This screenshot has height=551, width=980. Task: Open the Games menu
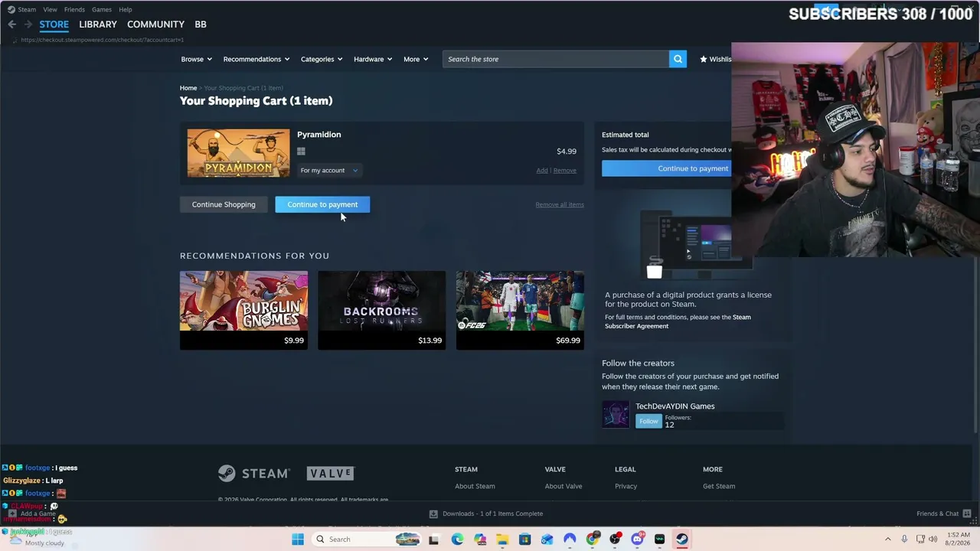coord(102,9)
